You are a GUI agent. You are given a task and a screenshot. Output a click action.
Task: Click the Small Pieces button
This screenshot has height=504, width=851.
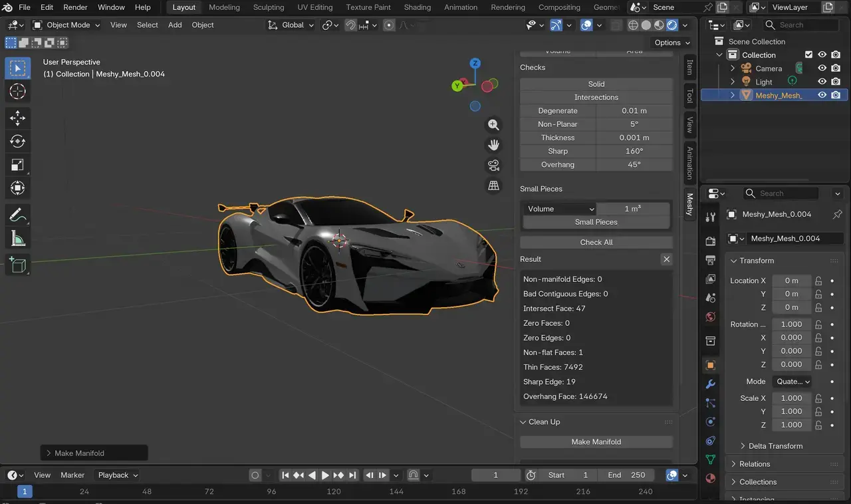point(596,222)
